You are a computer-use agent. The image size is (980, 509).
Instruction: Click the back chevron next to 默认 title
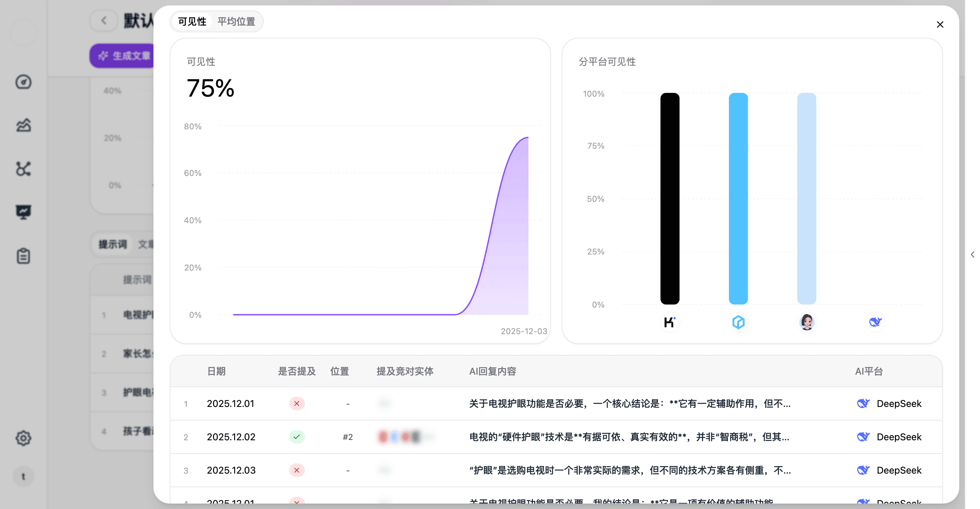(103, 20)
